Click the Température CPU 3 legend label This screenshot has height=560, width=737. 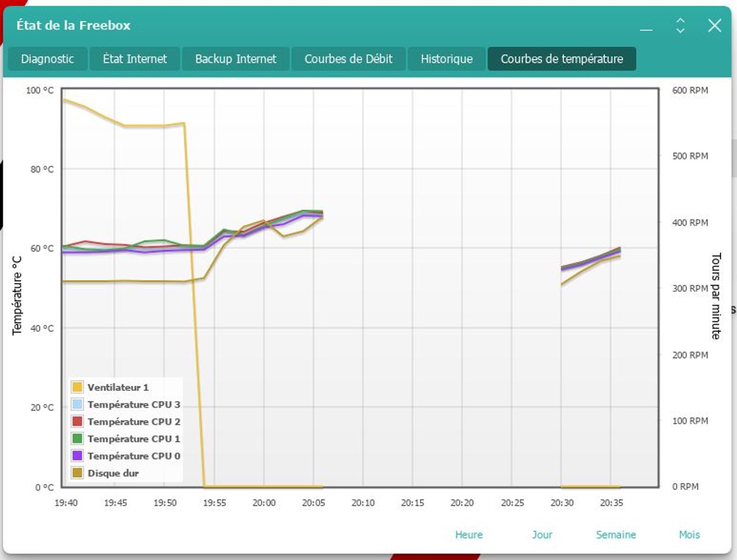[134, 404]
